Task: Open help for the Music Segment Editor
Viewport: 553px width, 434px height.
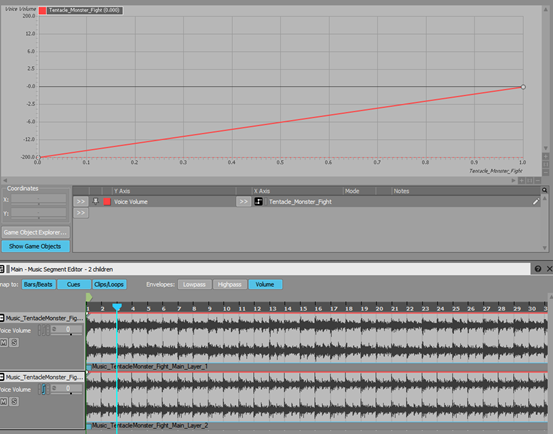Action: click(x=538, y=269)
